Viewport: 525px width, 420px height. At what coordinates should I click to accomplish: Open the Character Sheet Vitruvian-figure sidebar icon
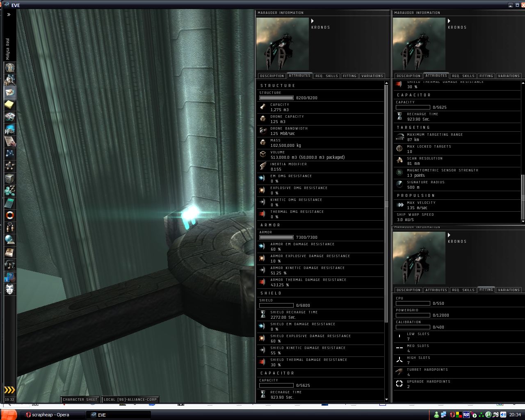pos(10,68)
